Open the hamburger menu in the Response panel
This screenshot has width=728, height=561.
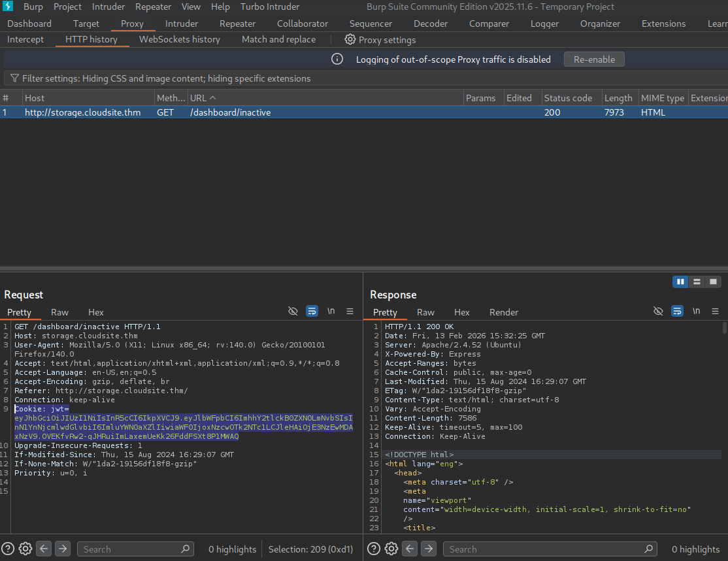point(715,311)
